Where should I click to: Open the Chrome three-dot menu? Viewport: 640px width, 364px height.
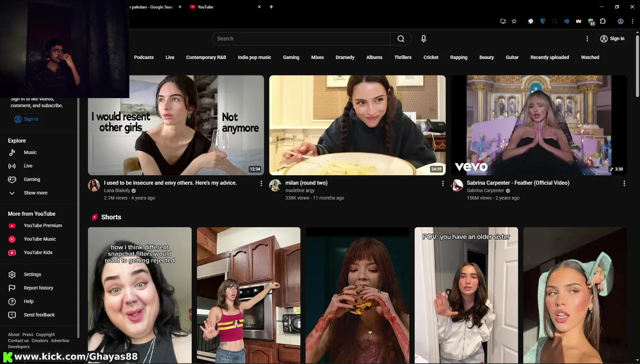coord(632,21)
